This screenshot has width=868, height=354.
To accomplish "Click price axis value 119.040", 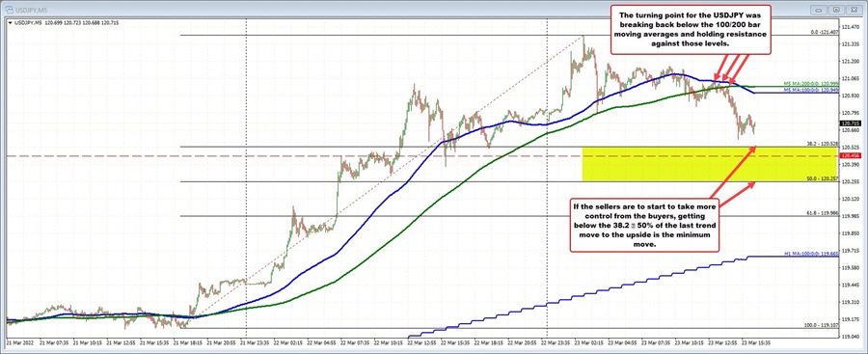I will coord(851,337).
